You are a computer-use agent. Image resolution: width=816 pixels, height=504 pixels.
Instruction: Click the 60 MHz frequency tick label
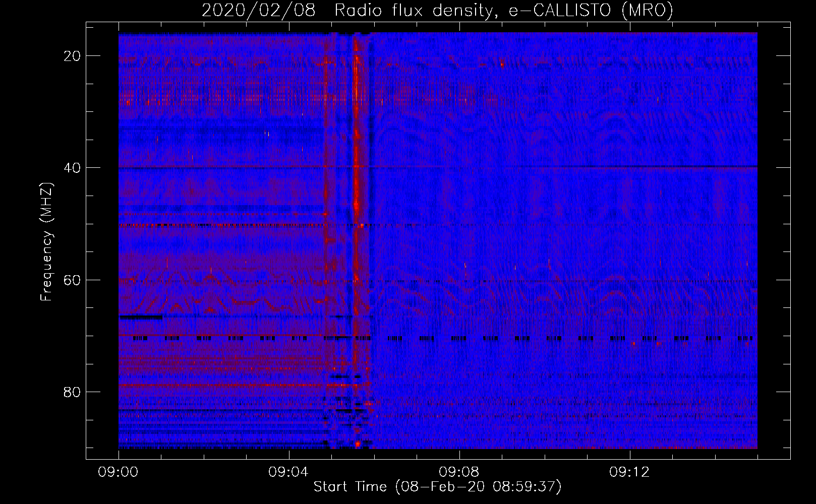point(73,280)
